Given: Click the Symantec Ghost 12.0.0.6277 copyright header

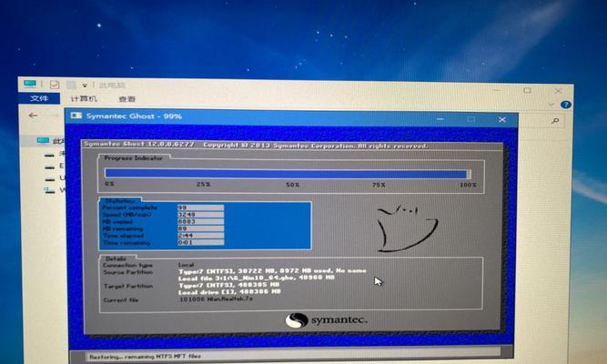Looking at the screenshot, I should [x=256, y=146].
